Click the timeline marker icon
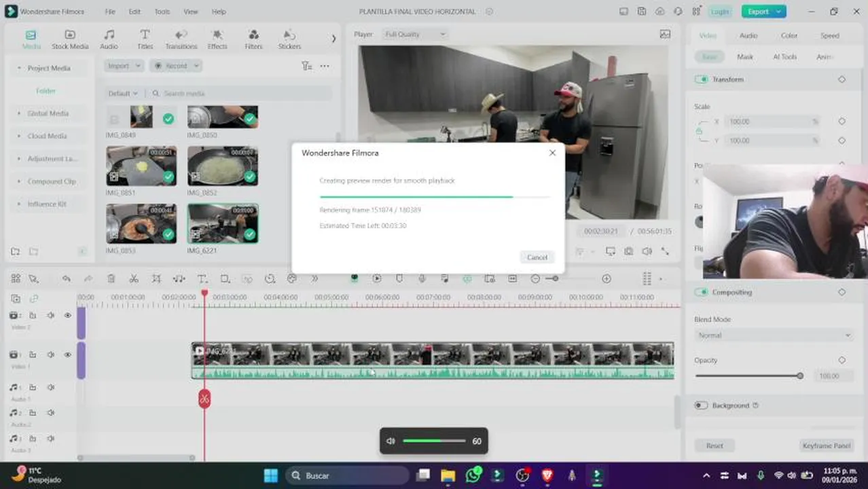 (399, 279)
